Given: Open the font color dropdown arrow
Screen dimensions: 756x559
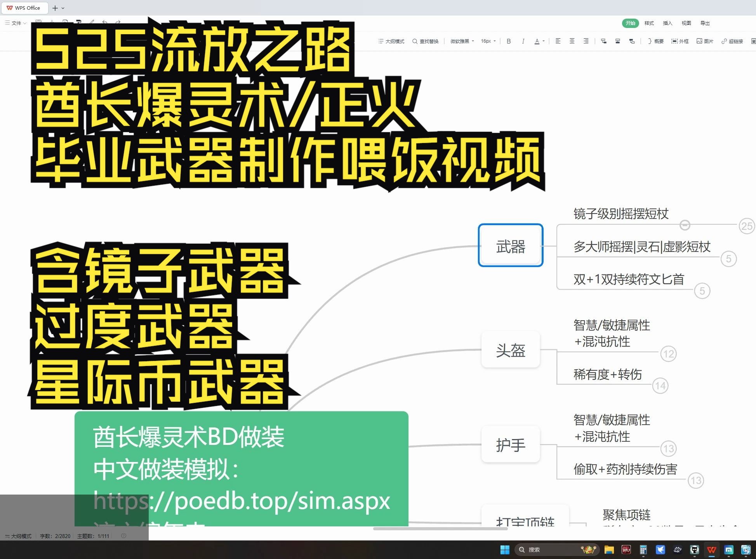Looking at the screenshot, I should [544, 41].
